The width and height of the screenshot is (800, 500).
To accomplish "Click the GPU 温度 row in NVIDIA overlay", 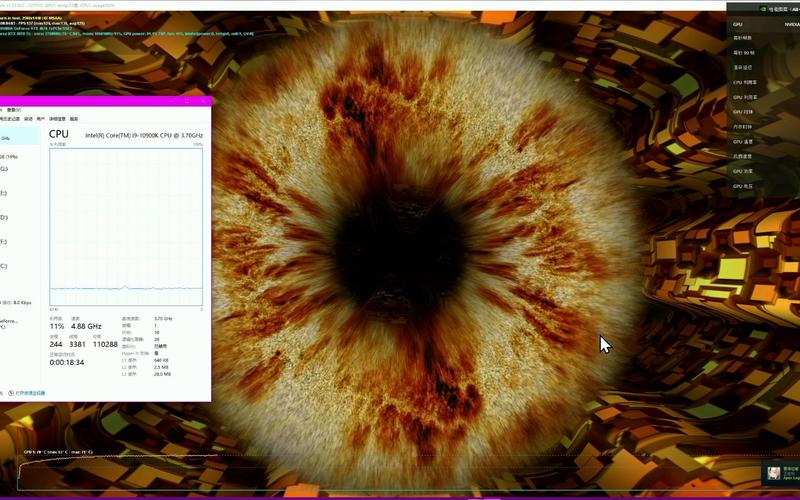I will tap(745, 141).
